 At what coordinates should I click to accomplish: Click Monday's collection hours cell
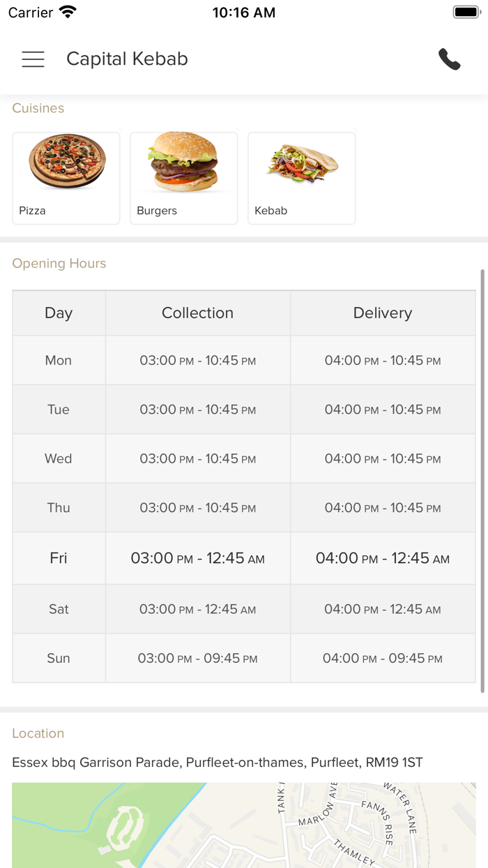197,361
